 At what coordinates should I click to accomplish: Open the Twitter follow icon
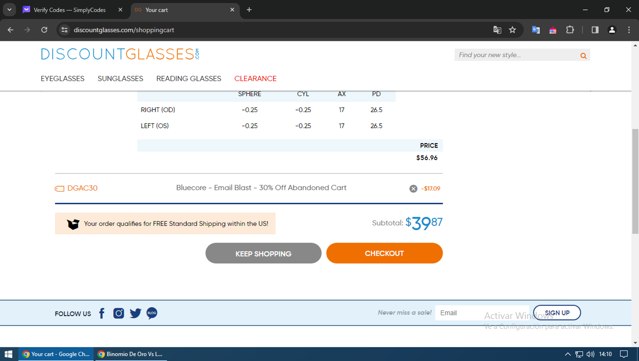point(135,313)
